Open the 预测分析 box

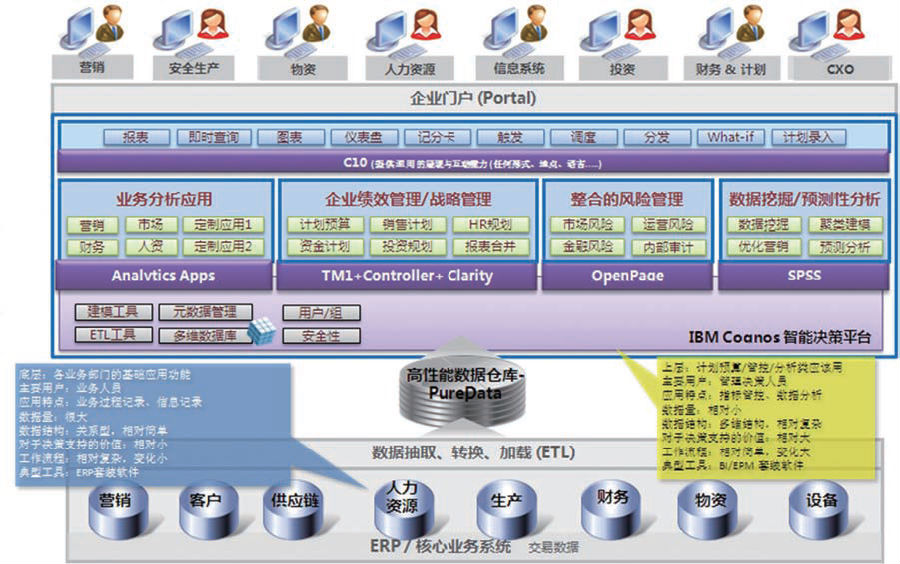(x=845, y=247)
